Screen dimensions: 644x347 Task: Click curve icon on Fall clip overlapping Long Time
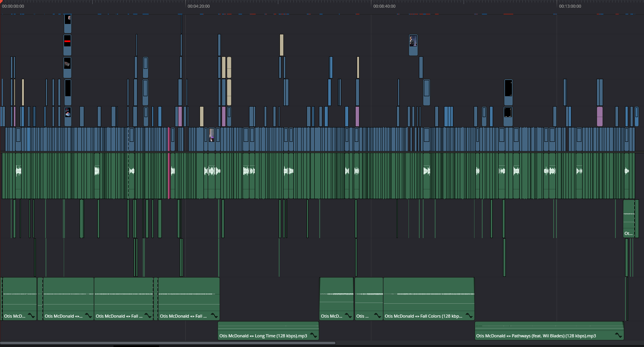pyautogui.click(x=214, y=316)
